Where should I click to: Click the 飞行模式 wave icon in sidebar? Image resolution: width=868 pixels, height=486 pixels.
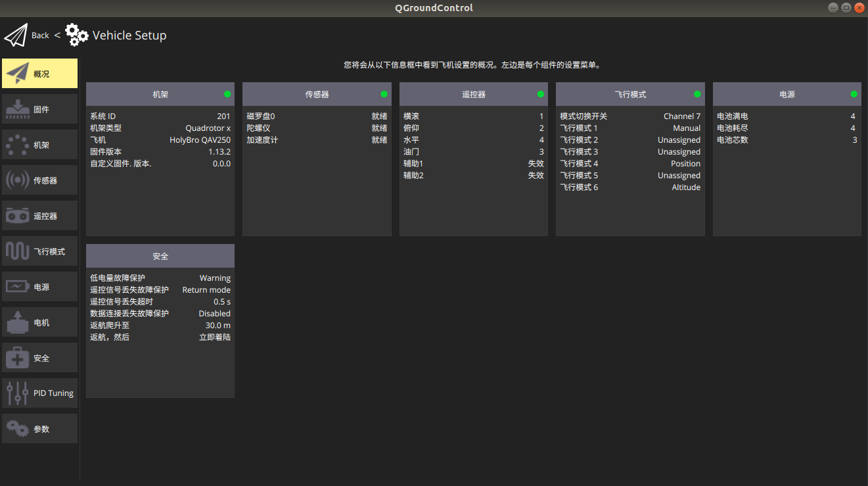point(18,251)
